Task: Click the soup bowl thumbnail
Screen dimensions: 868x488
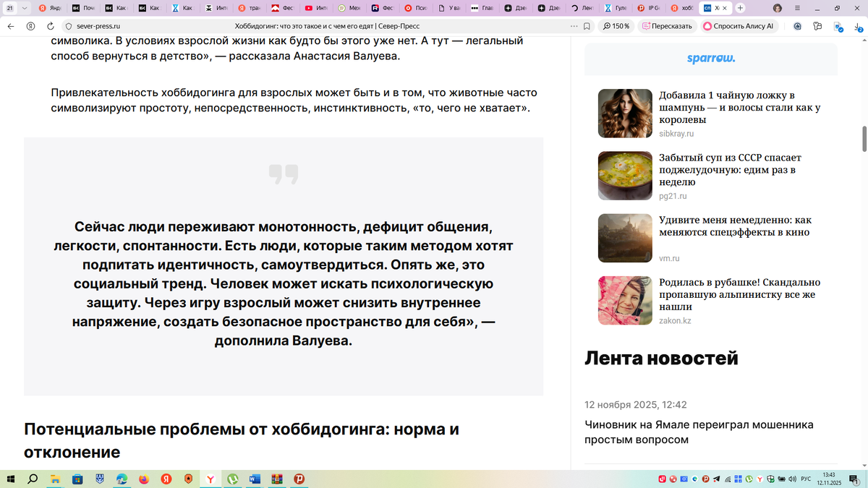Action: [626, 175]
